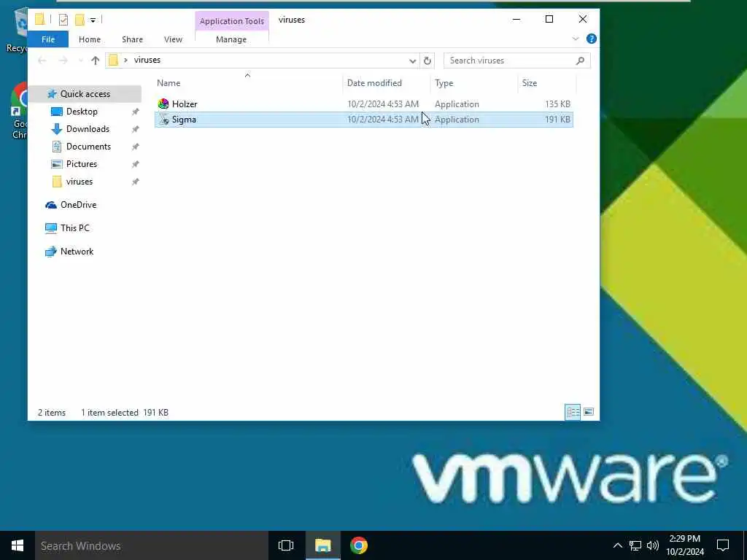Click the folder icon in title bar

pos(39,20)
